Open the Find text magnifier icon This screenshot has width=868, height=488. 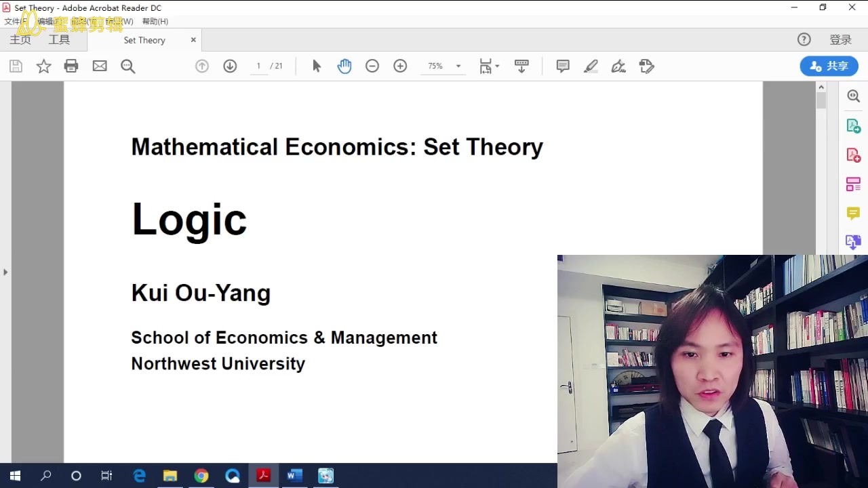127,66
